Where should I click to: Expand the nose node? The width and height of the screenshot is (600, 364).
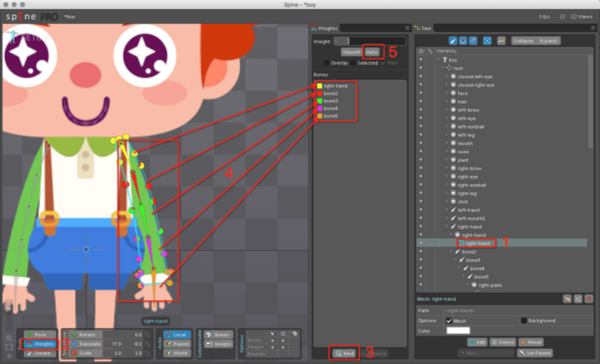point(447,152)
